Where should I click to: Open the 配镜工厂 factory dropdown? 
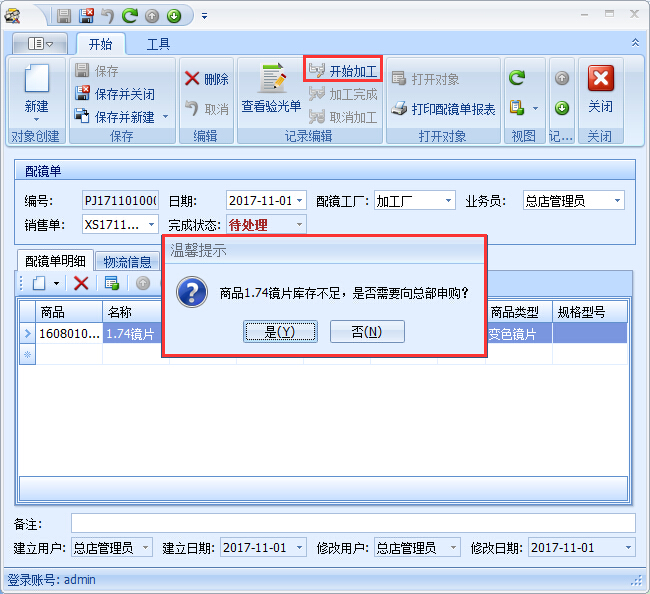447,201
